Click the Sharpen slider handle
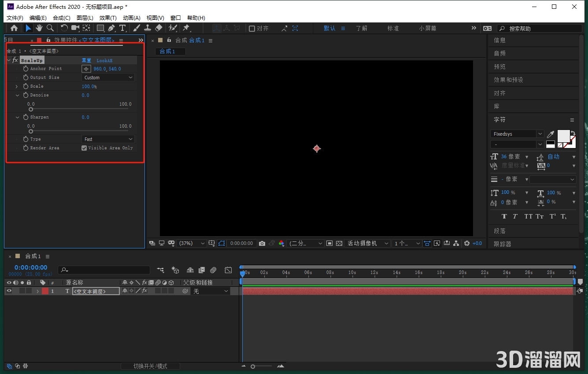 pos(31,131)
